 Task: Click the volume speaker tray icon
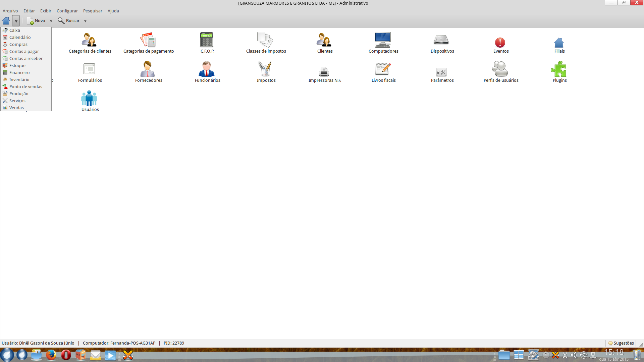point(574,355)
